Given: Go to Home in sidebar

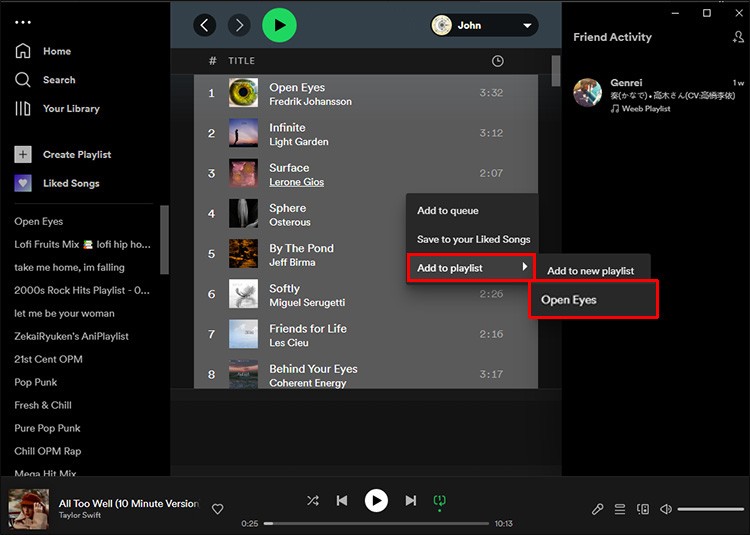Looking at the screenshot, I should click(43, 51).
